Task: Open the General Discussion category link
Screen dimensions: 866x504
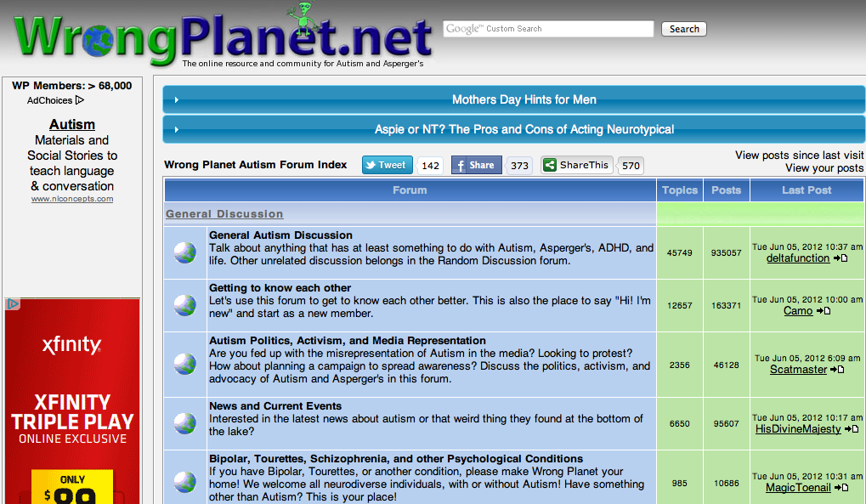Action: 224,214
